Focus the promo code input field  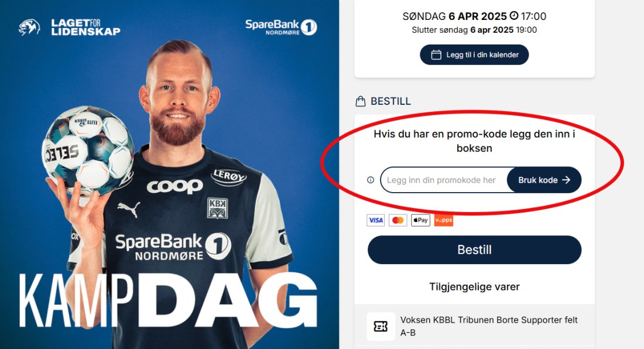[x=444, y=180]
